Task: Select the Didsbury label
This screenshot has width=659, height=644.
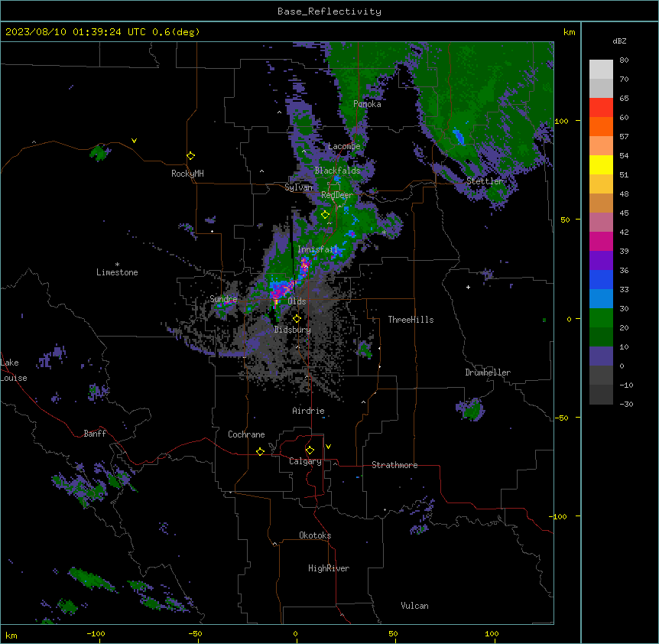Action: pos(293,330)
